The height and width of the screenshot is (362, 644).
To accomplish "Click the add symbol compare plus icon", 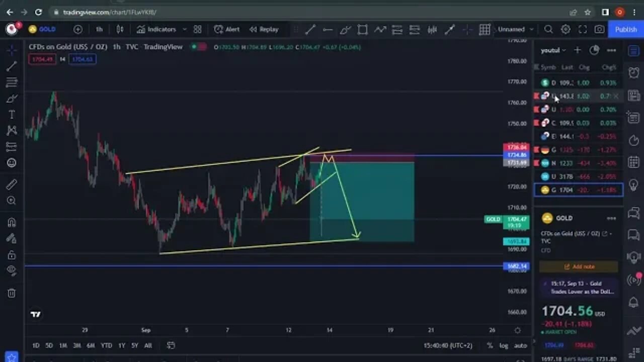I will (x=77, y=29).
